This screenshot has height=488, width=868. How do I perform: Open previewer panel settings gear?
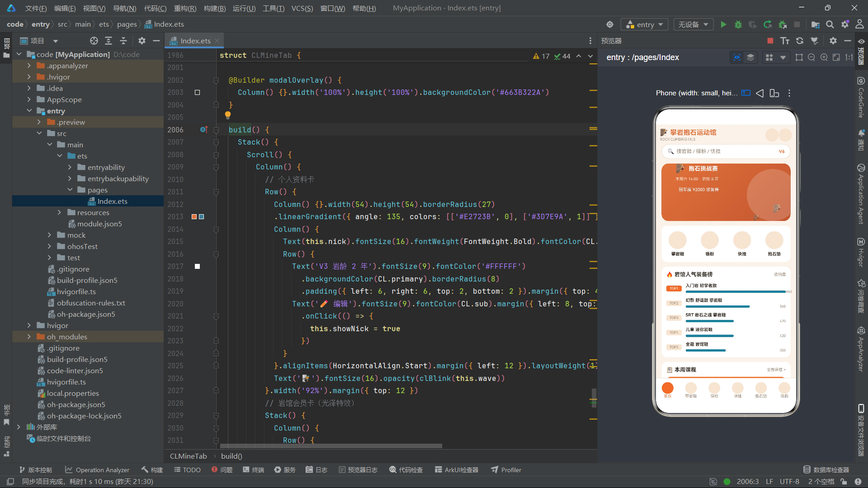point(833,41)
